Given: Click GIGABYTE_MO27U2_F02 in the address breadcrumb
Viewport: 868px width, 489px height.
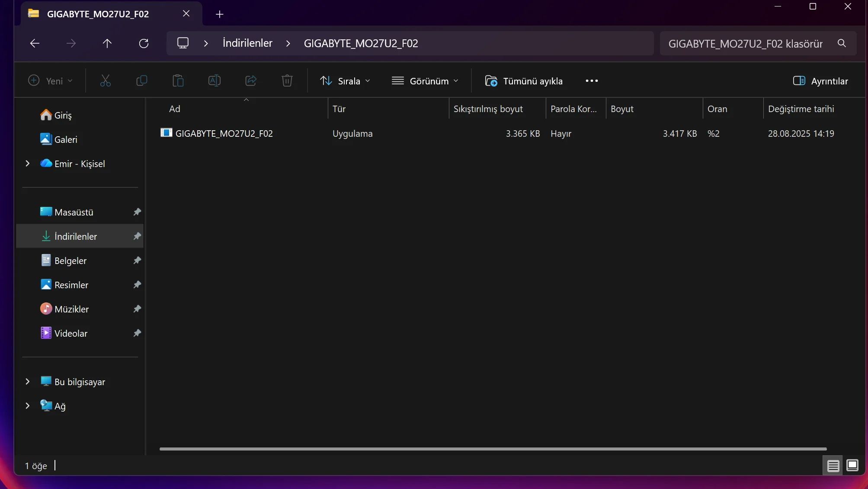Looking at the screenshot, I should pyautogui.click(x=361, y=43).
